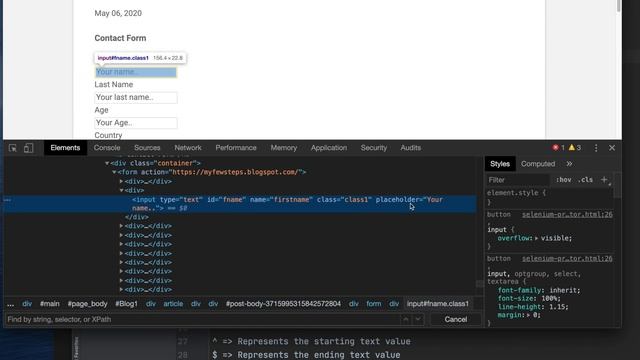Activate the inspect element picker icon
The height and width of the screenshot is (360, 640).
pyautogui.click(x=13, y=148)
